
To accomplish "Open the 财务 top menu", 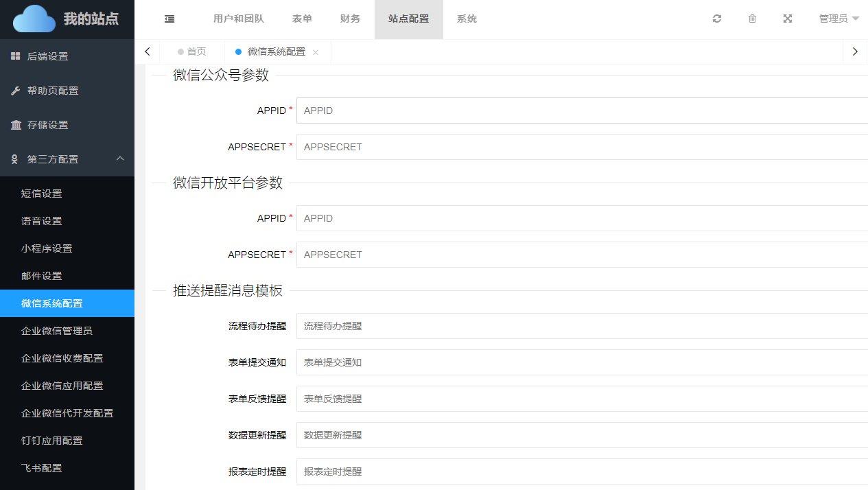I will (350, 19).
